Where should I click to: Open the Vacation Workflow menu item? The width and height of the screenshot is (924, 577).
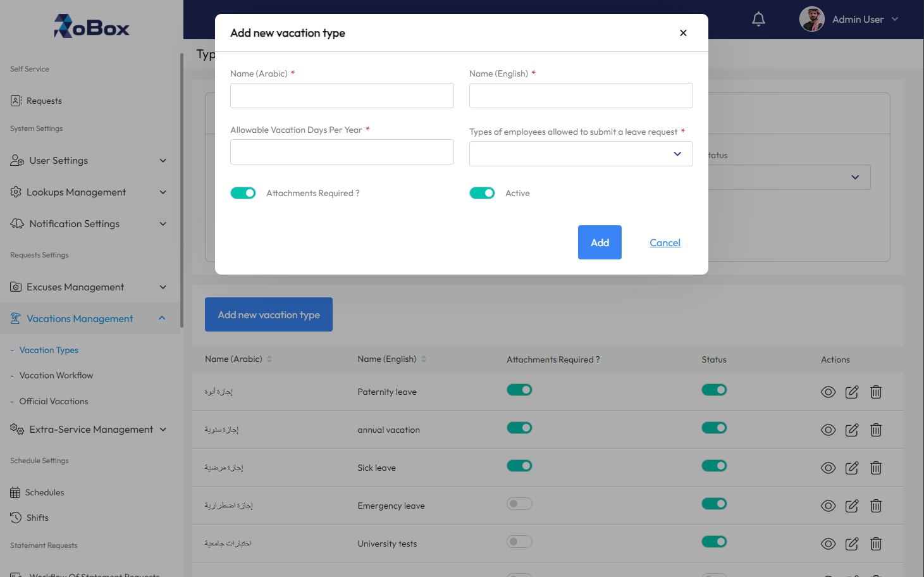click(56, 375)
